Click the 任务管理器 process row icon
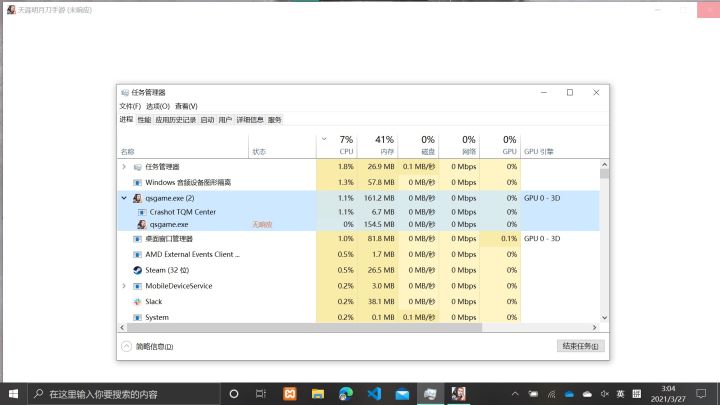Image resolution: width=720 pixels, height=405 pixels. (x=137, y=167)
